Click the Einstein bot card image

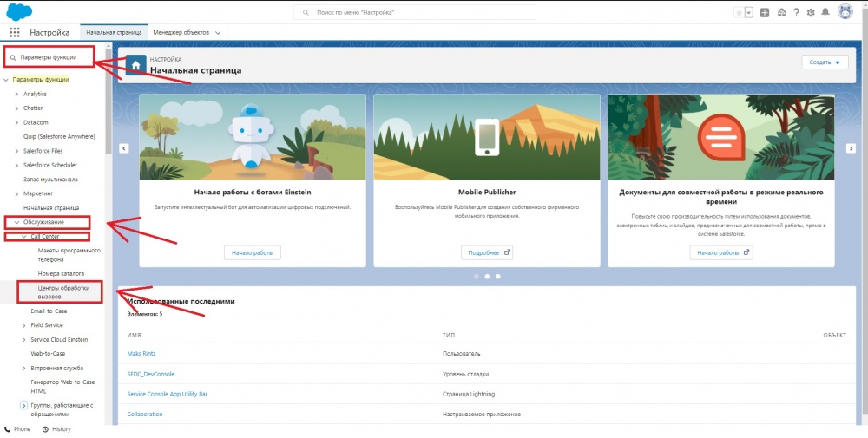coord(253,137)
